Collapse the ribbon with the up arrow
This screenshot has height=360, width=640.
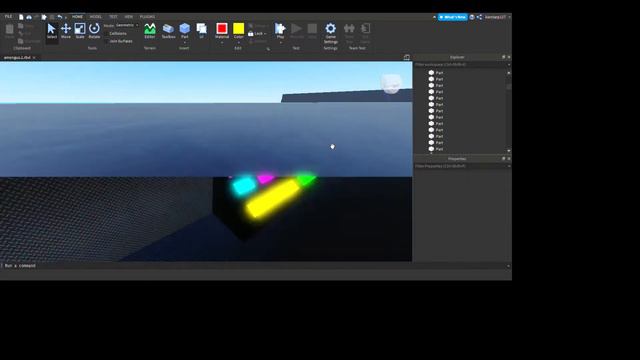click(434, 17)
